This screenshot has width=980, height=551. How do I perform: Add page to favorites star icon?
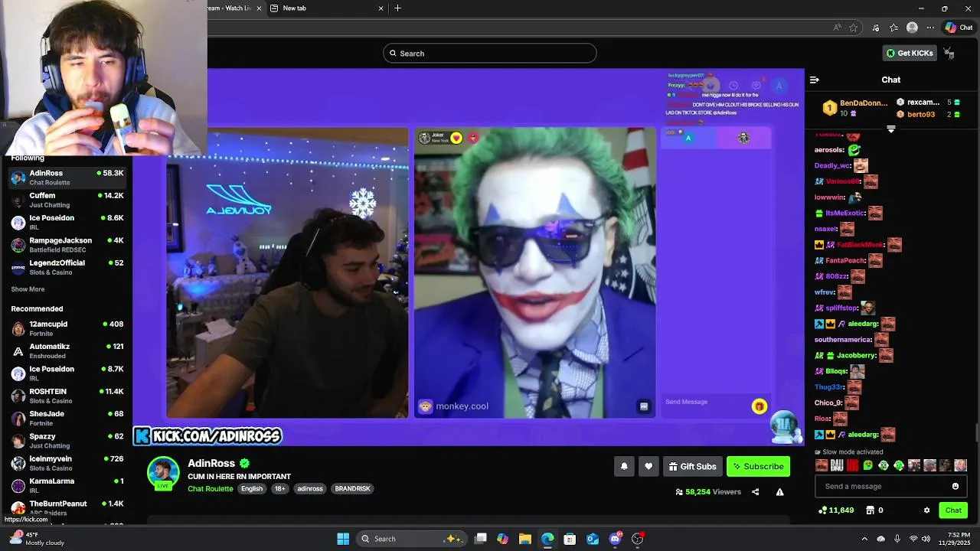point(853,28)
